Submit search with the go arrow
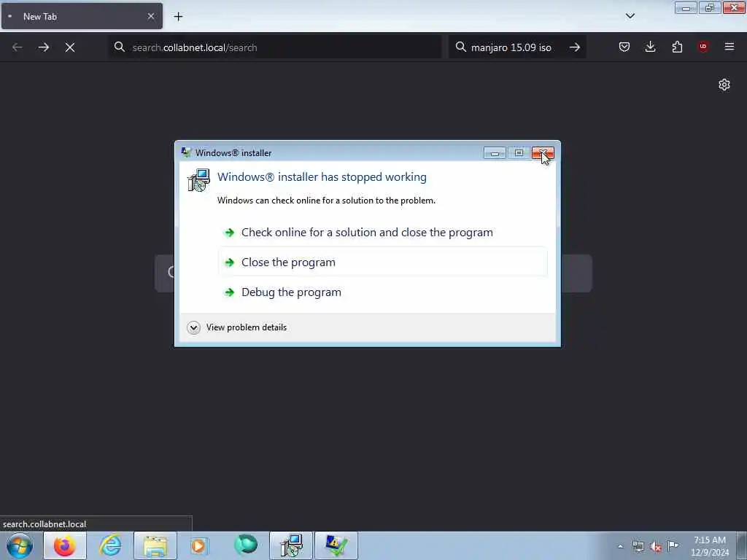Screen dimensions: 747x560 coord(575,47)
